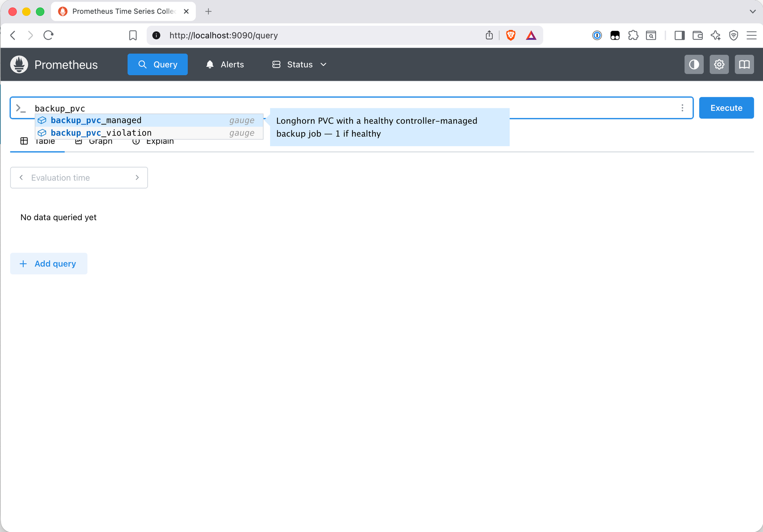Image resolution: width=763 pixels, height=532 pixels.
Task: Open the Brave Wallet icon
Action: [x=698, y=35]
